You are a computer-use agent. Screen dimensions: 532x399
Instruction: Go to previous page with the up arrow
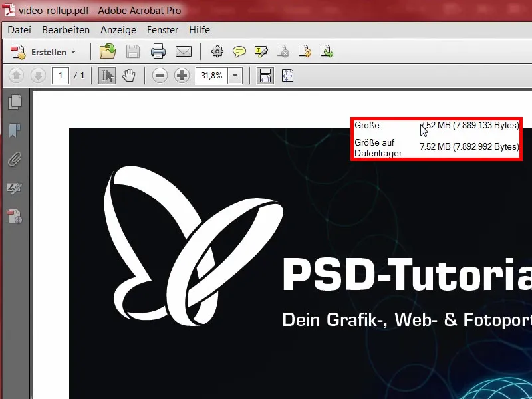pyautogui.click(x=16, y=76)
